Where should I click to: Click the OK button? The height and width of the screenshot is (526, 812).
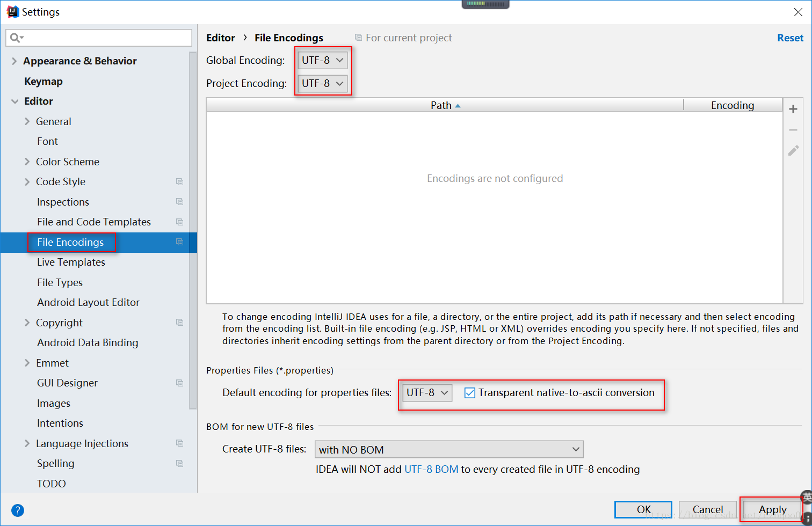(x=643, y=509)
